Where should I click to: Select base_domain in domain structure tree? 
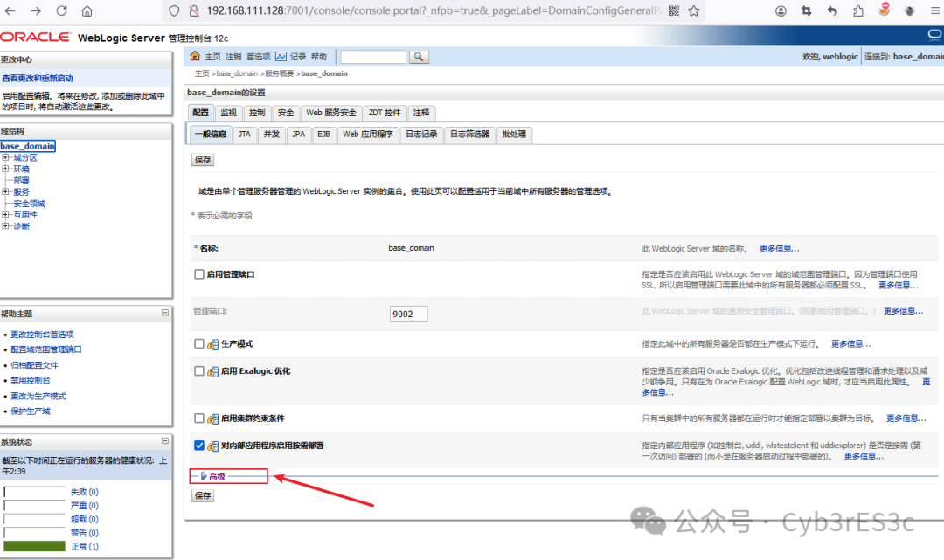28,146
